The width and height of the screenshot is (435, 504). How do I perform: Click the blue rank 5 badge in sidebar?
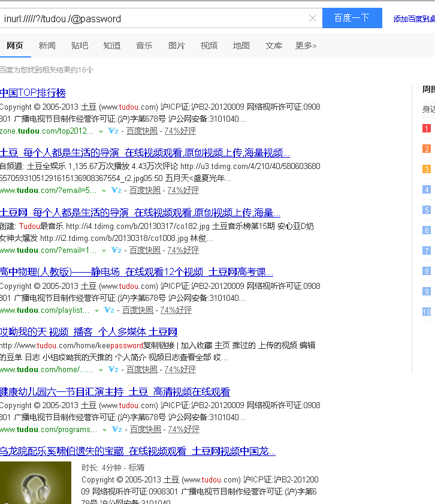(427, 210)
